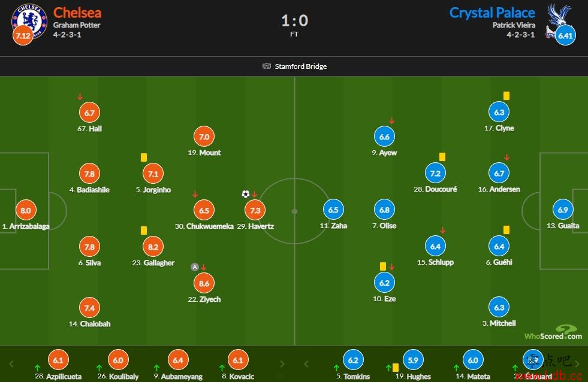This screenshot has width=588, height=382.
Task: Click the yellow card above Jorginho
Action: [x=144, y=157]
